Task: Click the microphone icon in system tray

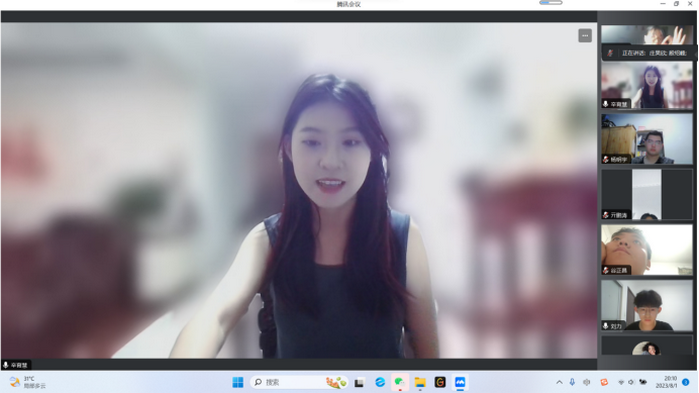Action: tap(572, 382)
